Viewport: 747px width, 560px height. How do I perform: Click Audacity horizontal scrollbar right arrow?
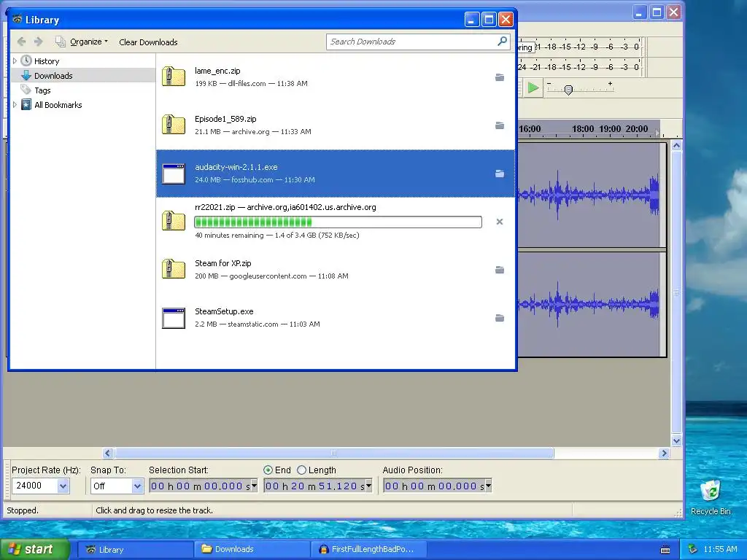tap(664, 454)
